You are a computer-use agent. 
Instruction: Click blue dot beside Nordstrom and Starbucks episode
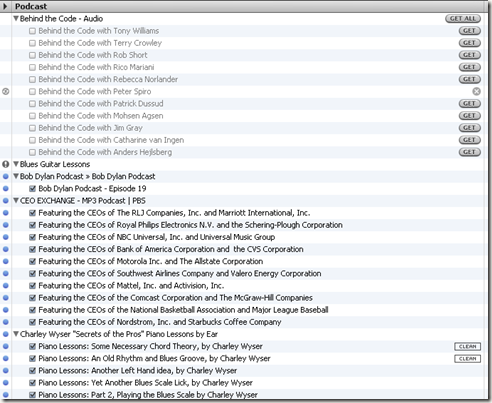[6, 322]
